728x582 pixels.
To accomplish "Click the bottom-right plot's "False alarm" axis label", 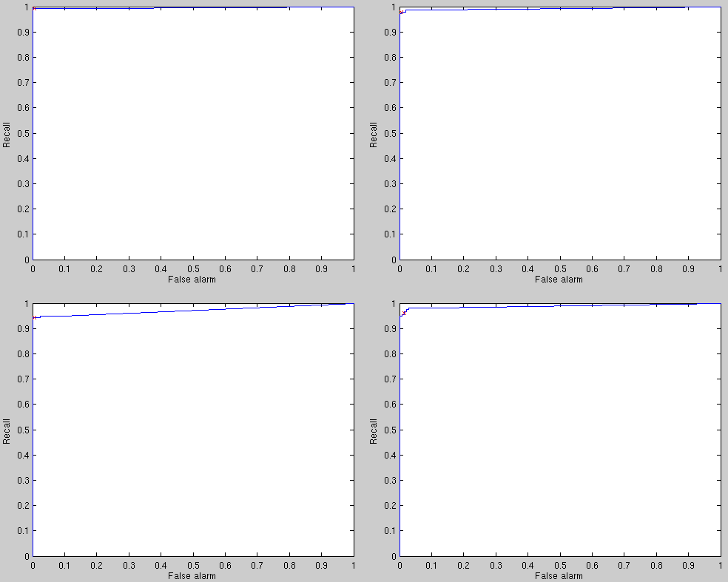I will coord(559,575).
